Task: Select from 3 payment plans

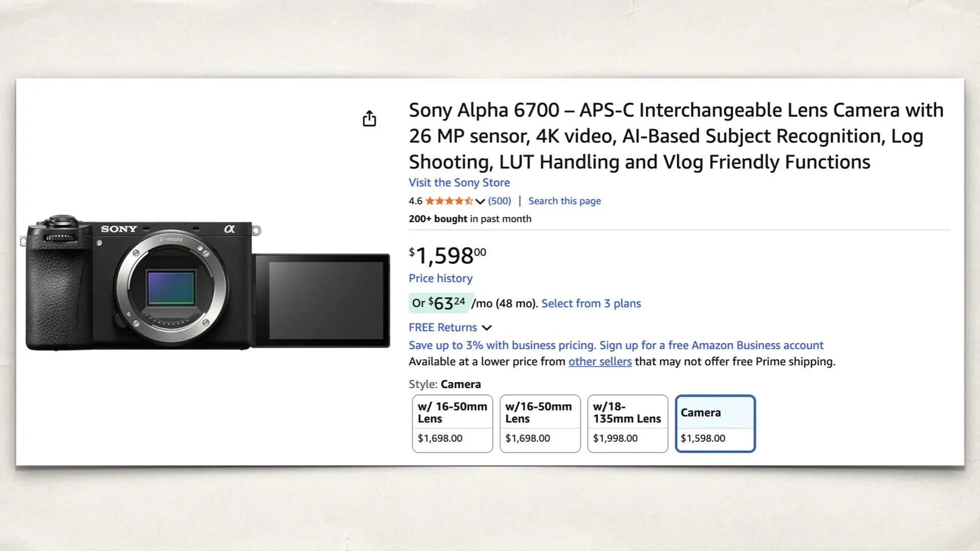Action: 591,303
